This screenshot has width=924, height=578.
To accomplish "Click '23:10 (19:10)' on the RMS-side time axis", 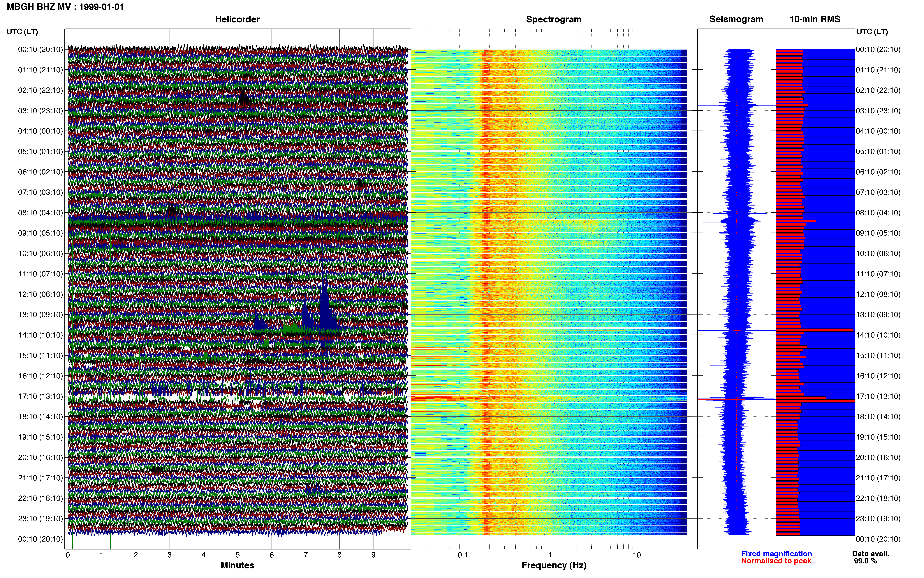I will [x=878, y=519].
